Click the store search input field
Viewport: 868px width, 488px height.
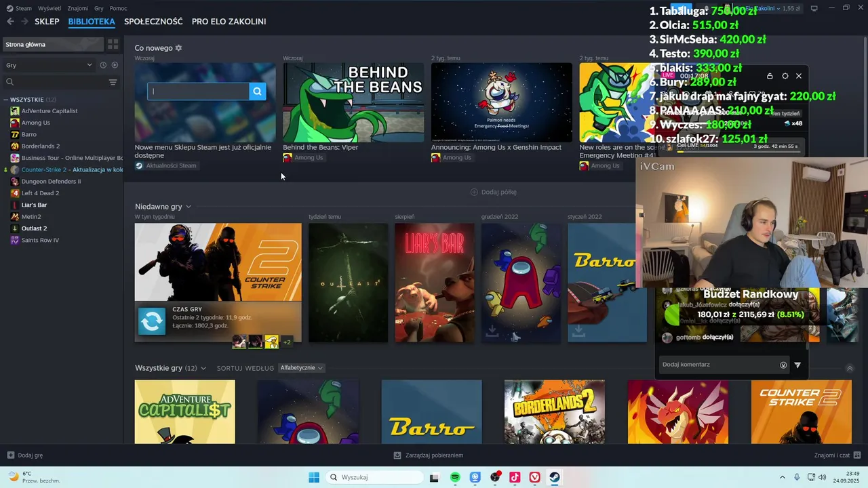pyautogui.click(x=199, y=91)
